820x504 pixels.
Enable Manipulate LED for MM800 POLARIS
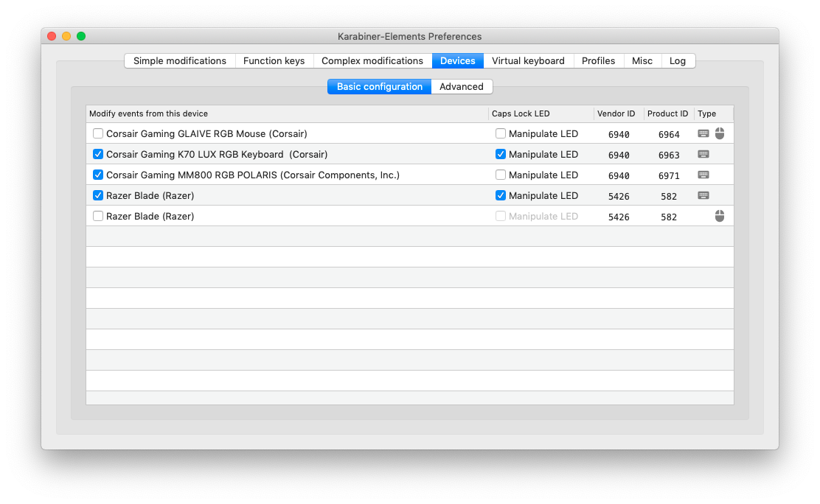pyautogui.click(x=501, y=175)
